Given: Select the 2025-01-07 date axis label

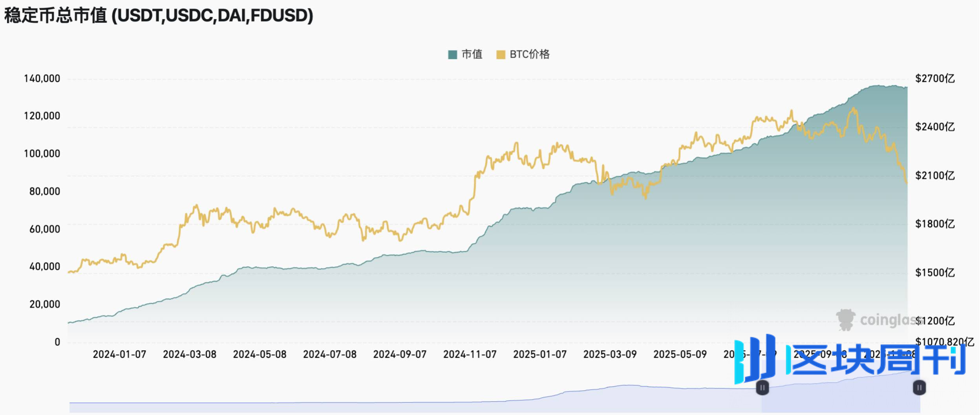Looking at the screenshot, I should (540, 355).
